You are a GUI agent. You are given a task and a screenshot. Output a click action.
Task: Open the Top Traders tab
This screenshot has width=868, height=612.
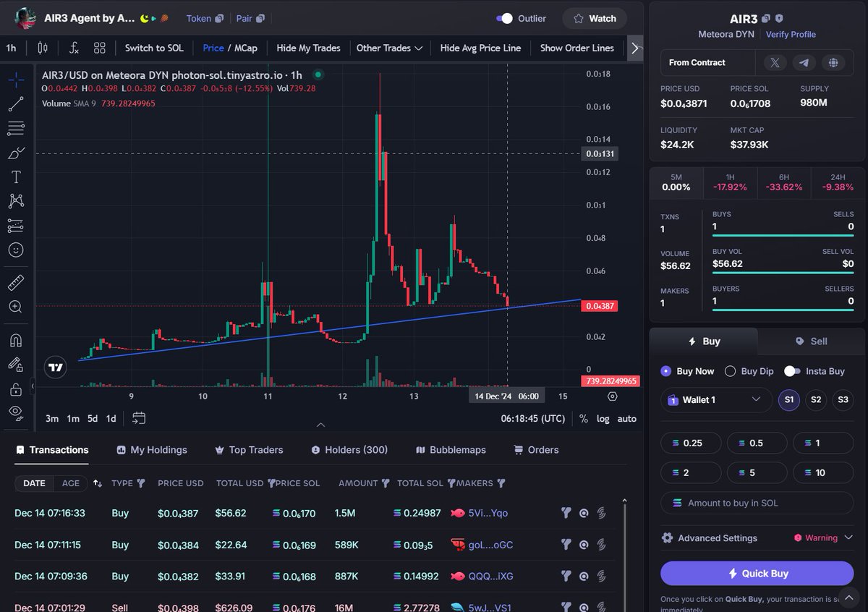pyautogui.click(x=249, y=450)
